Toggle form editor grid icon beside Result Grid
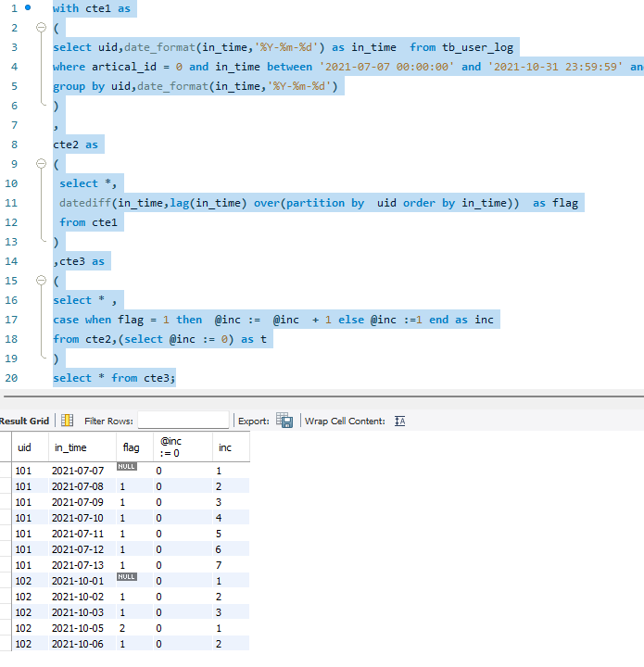Screen dimensions: 644x667 tap(68, 421)
